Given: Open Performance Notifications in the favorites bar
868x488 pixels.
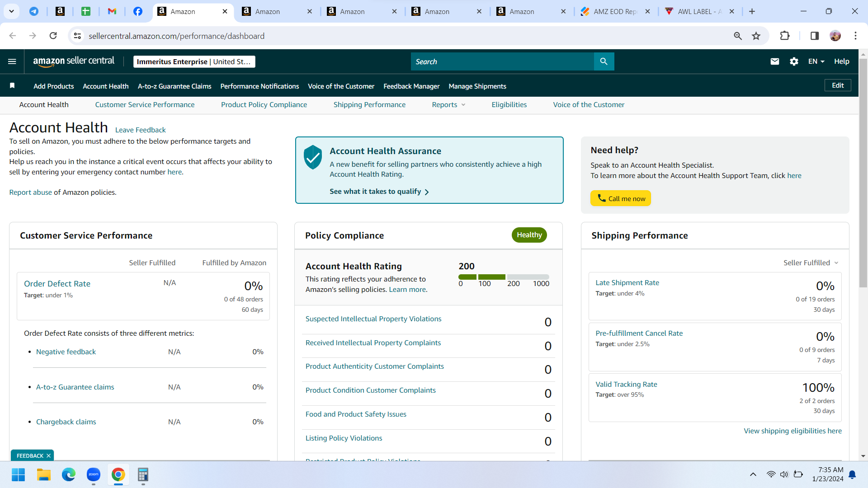Looking at the screenshot, I should click(x=259, y=86).
